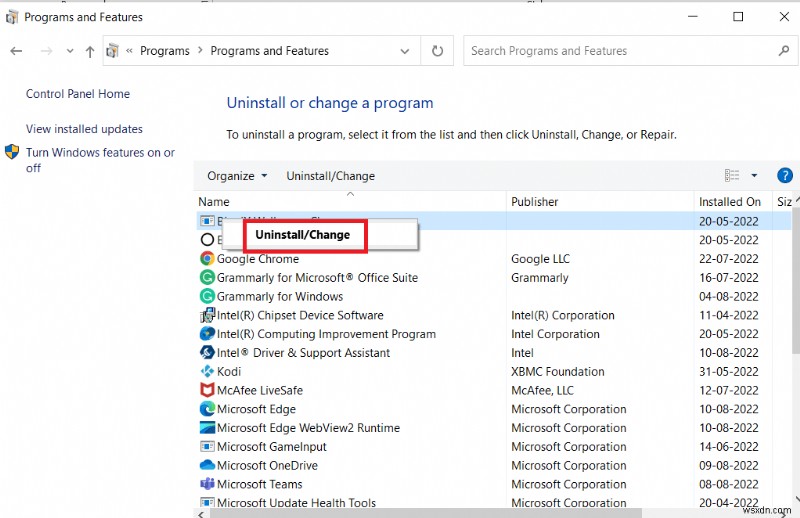The image size is (800, 518).
Task: Click the Microsoft Teams program icon
Action: pos(207,484)
